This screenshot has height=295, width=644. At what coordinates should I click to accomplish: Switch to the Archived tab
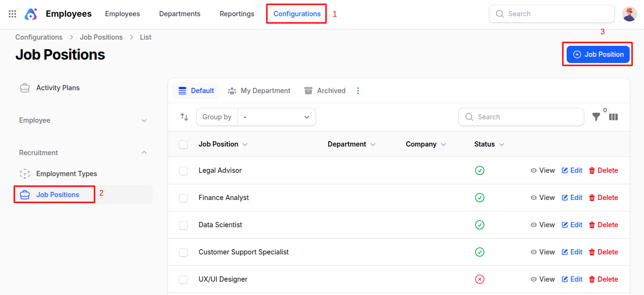(325, 91)
